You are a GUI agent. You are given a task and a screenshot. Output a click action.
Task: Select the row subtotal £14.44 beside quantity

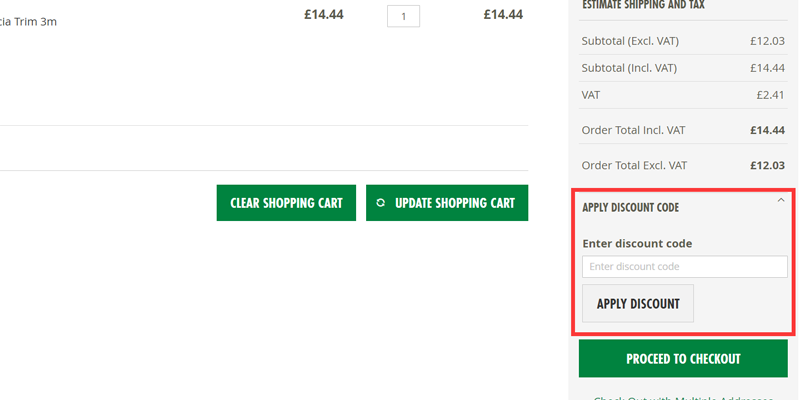(504, 14)
